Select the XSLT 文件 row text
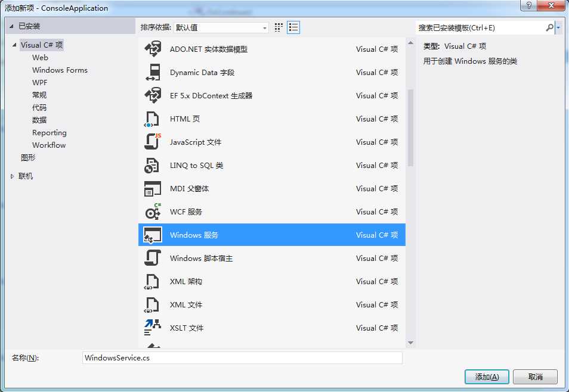Viewport: 569px width, 392px height. pyautogui.click(x=187, y=328)
